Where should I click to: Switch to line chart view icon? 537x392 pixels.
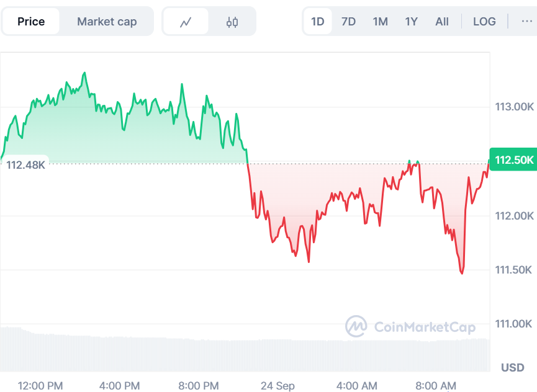[x=186, y=22]
